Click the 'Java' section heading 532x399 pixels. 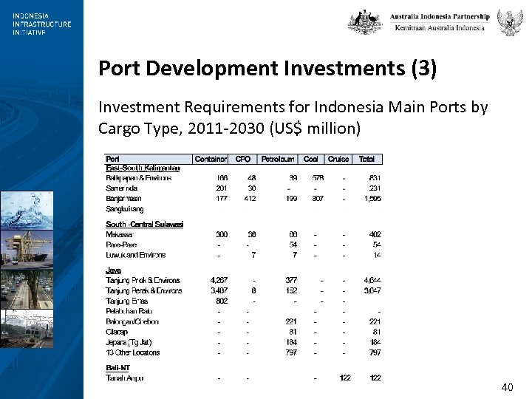(113, 270)
